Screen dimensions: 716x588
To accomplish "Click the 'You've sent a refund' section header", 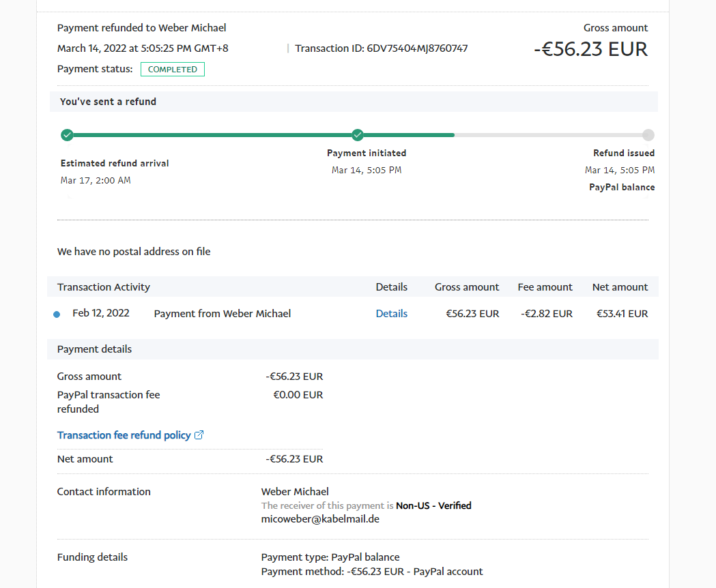I will click(108, 102).
